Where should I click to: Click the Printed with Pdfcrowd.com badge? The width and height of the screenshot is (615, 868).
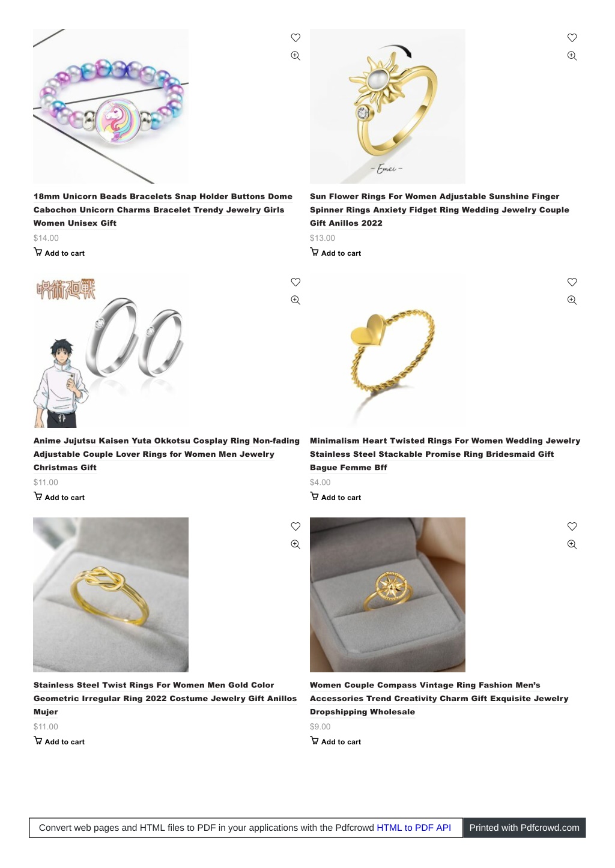[524, 827]
